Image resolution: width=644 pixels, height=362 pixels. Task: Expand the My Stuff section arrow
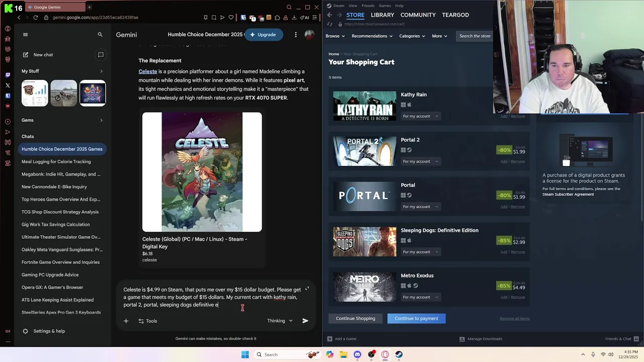101,71
